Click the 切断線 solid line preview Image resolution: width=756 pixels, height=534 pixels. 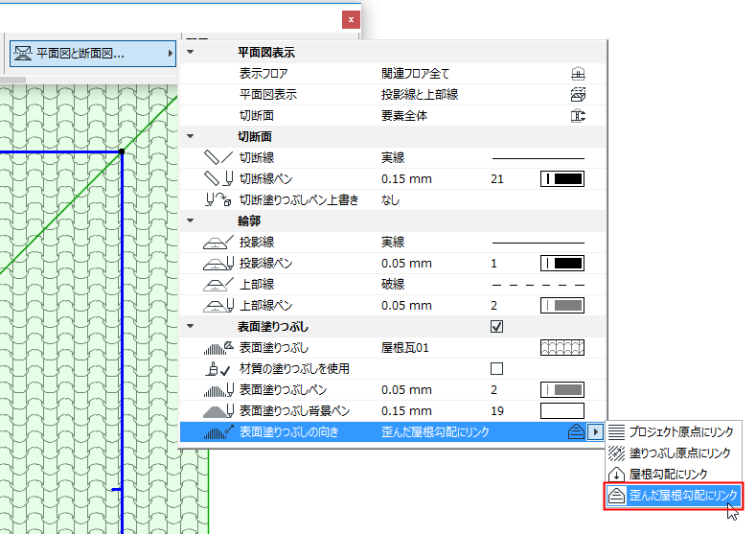(x=538, y=158)
